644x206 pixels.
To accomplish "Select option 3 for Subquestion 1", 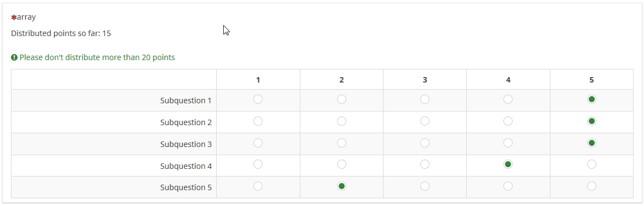I will click(x=425, y=99).
